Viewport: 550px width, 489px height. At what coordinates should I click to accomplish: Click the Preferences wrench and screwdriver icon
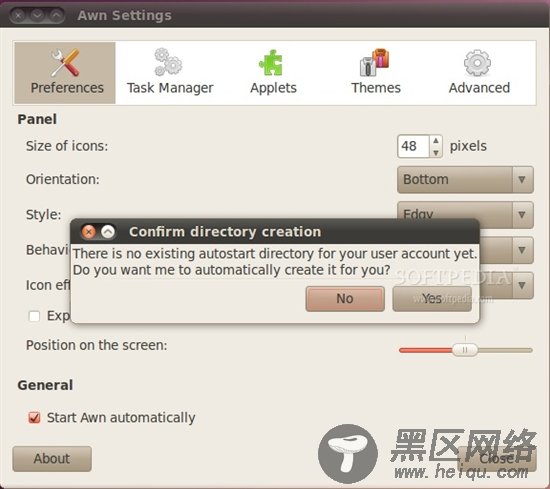pos(65,63)
